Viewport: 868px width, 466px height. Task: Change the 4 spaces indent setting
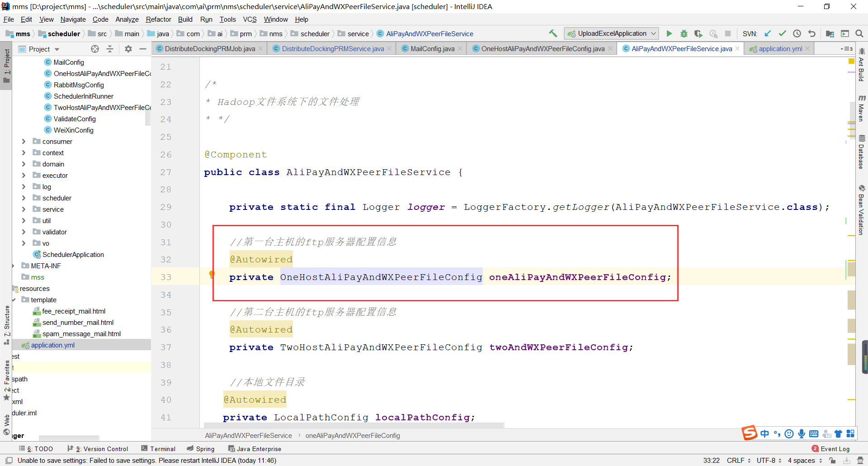coord(805,461)
